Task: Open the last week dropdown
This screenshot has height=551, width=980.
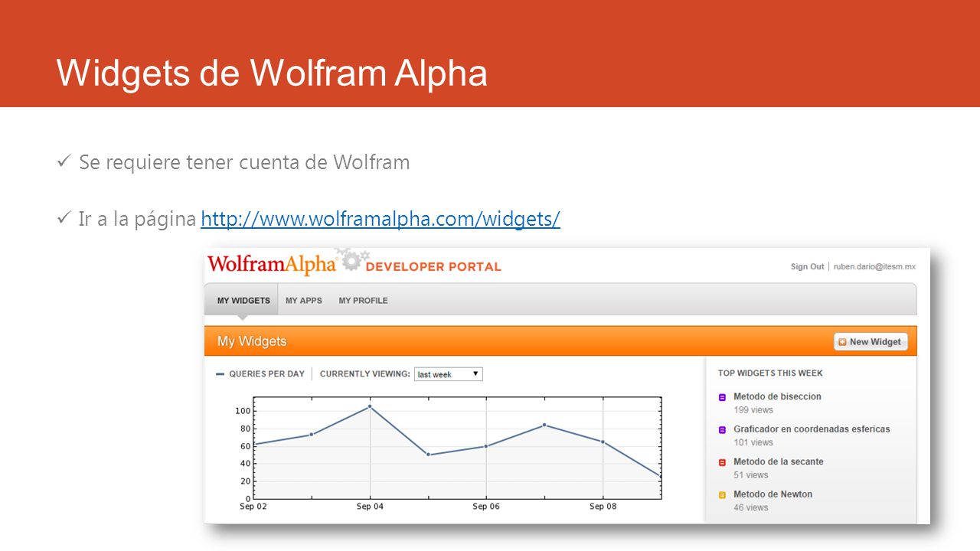Action: point(449,374)
